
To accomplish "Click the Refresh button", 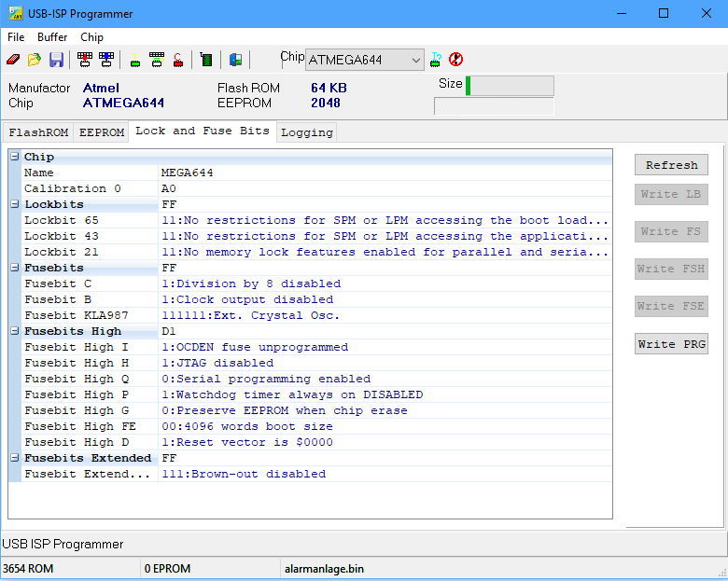I will pos(671,165).
